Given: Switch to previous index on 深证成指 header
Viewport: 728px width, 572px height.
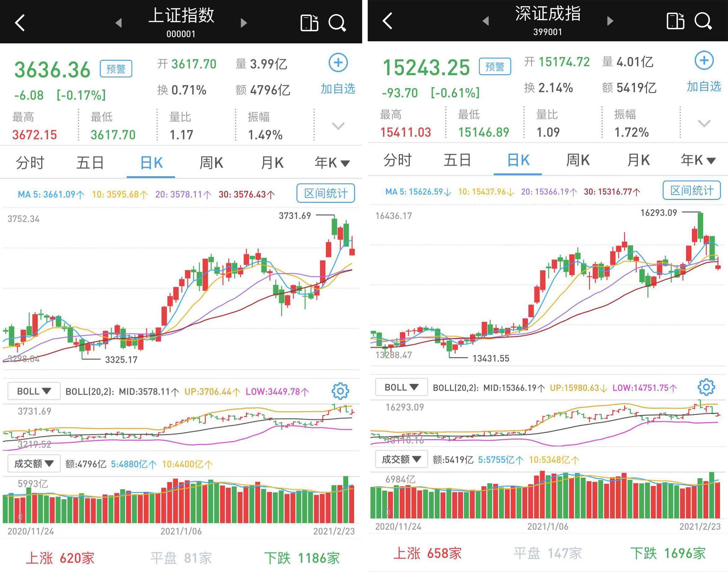Looking at the screenshot, I should pos(486,21).
